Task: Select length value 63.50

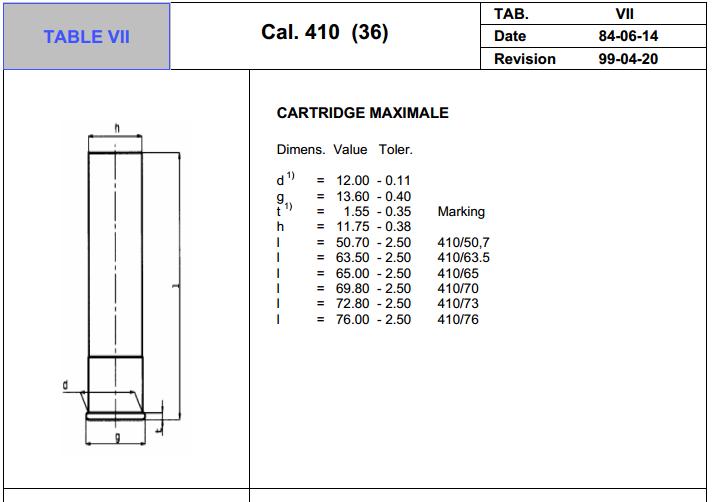Action: [x=352, y=257]
